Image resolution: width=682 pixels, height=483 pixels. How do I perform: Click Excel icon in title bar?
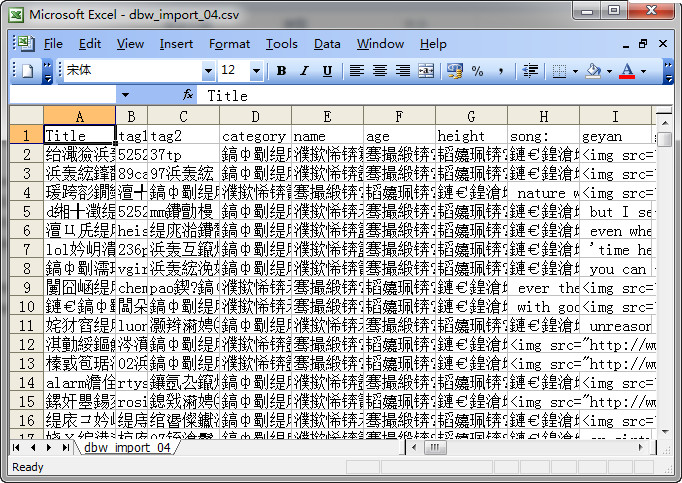(x=17, y=15)
